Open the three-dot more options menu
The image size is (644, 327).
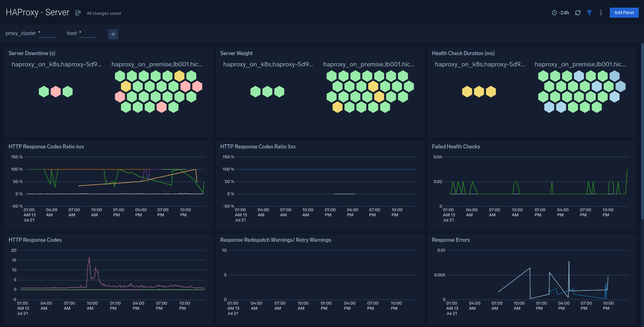coord(601,13)
